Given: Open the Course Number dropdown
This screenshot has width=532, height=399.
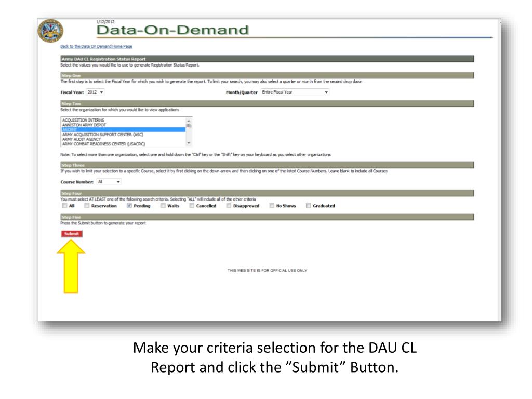Looking at the screenshot, I should click(109, 182).
